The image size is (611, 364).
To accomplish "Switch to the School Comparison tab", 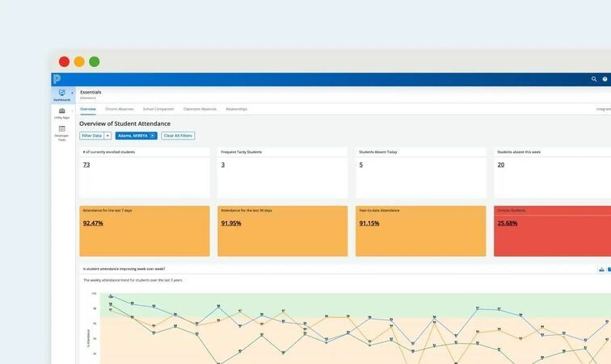I will point(158,109).
